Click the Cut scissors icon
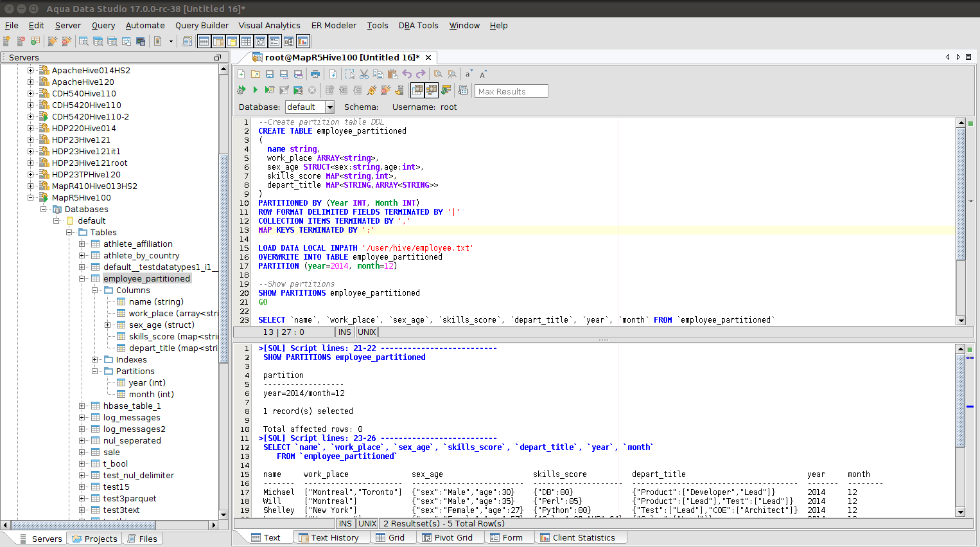Image resolution: width=980 pixels, height=547 pixels. 364,75
